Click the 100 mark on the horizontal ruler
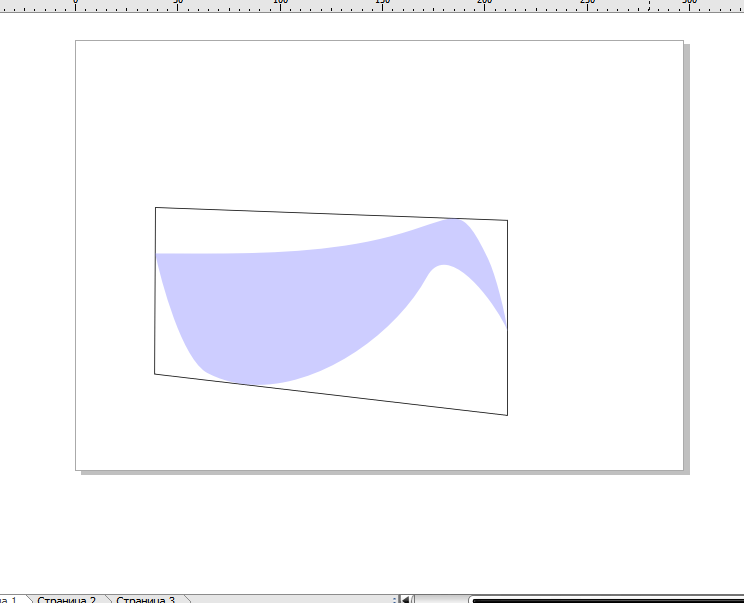744x603 pixels. tap(280, 5)
